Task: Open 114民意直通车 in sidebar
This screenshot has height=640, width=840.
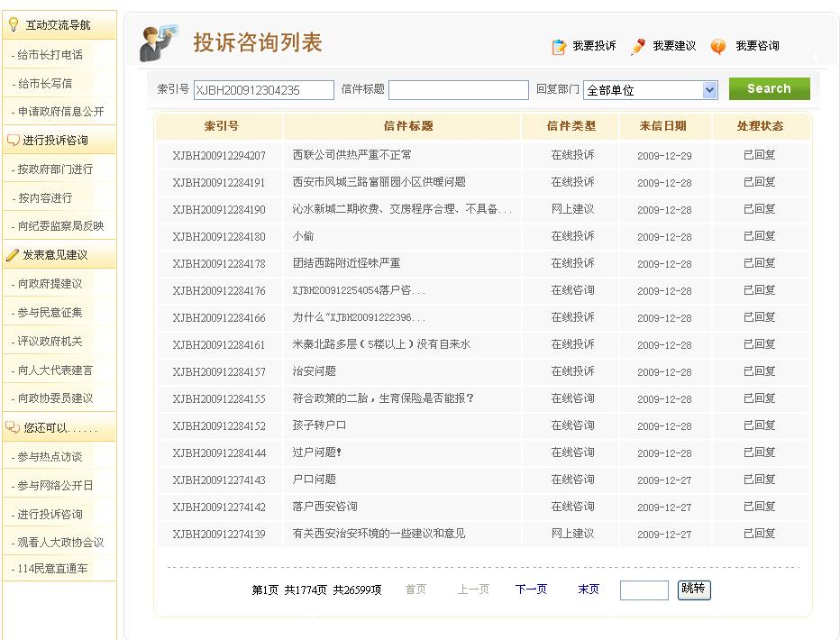Action: (52, 569)
